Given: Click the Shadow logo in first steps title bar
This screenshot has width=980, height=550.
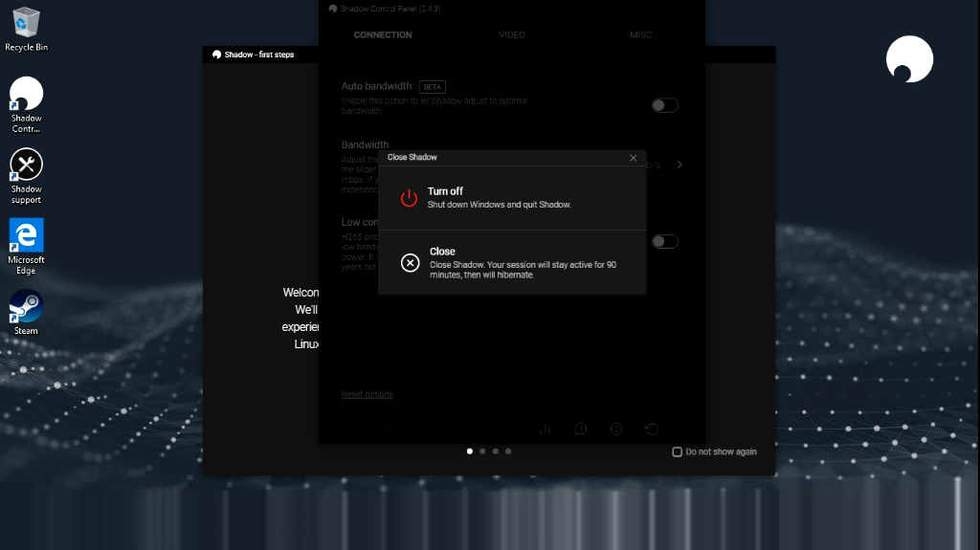Looking at the screenshot, I should tap(216, 55).
